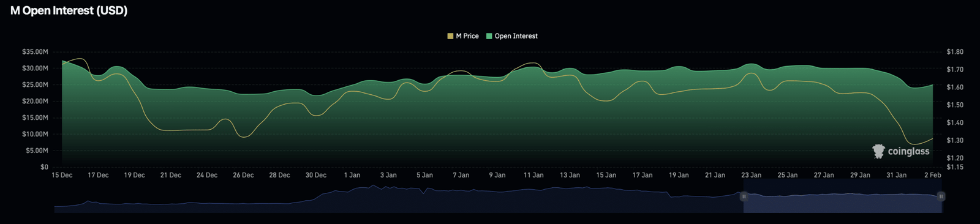The image size is (980, 224).
Task: Click the $1.70 price axis label
Action: pyautogui.click(x=955, y=70)
